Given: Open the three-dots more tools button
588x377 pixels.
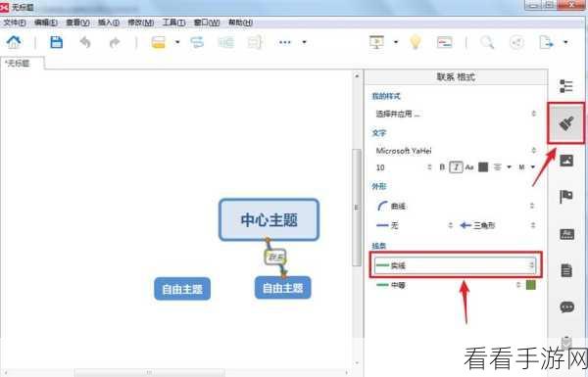Looking at the screenshot, I should pos(285,42).
